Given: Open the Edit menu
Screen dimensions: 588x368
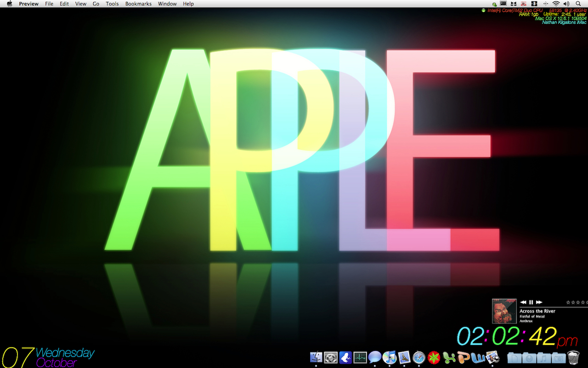Looking at the screenshot, I should pos(64,4).
